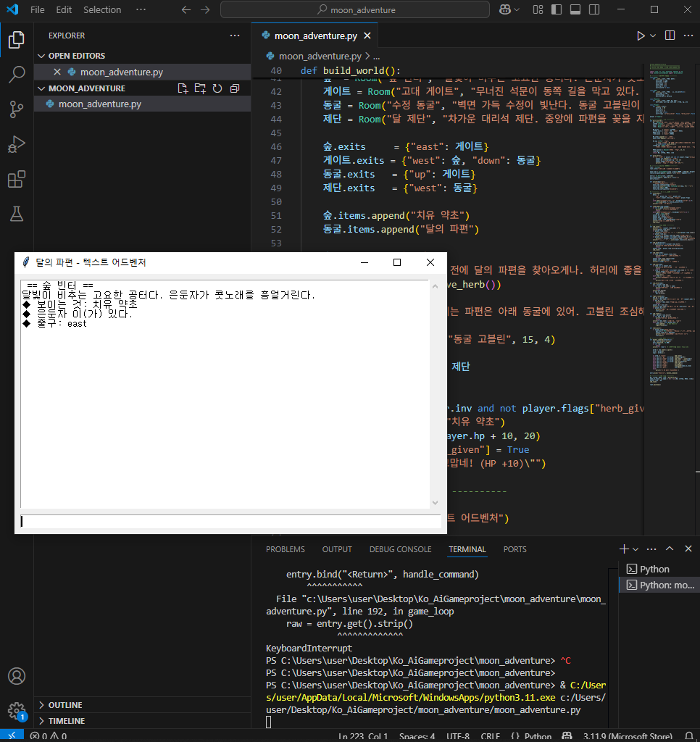Screen dimensions: 700x742
Task: Select the Python terminal in terminal list
Action: [x=659, y=569]
